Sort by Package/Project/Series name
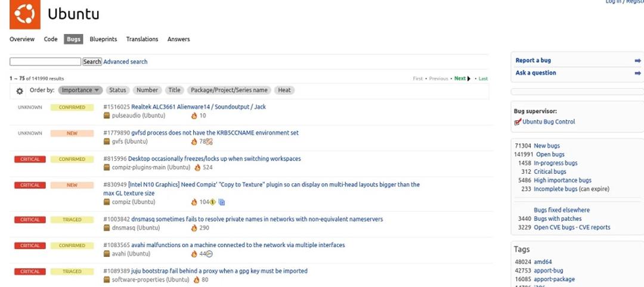 click(229, 90)
